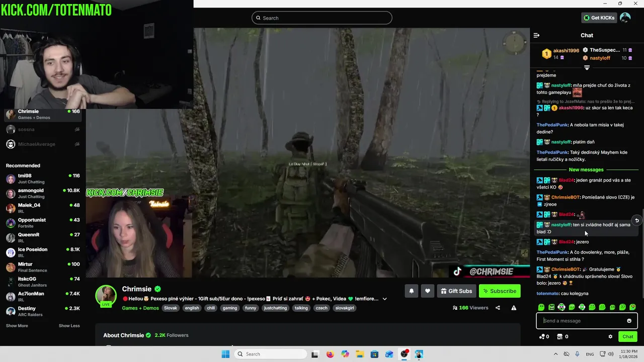Click the taskbar microphone tray icon

click(x=577, y=354)
